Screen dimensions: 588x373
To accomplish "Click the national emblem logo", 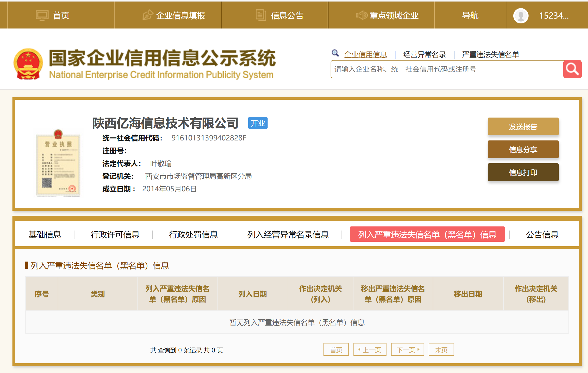I will pyautogui.click(x=28, y=64).
